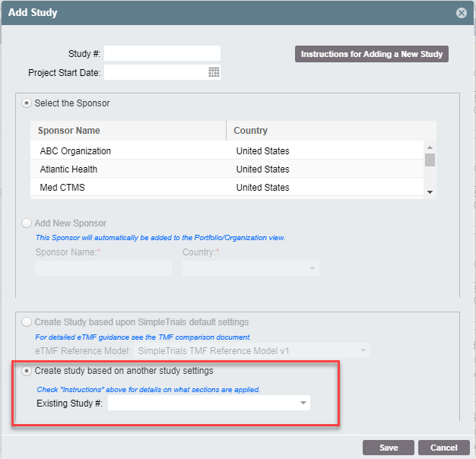Image resolution: width=476 pixels, height=459 pixels.
Task: Open the Project Start Date calendar picker
Action: click(214, 72)
